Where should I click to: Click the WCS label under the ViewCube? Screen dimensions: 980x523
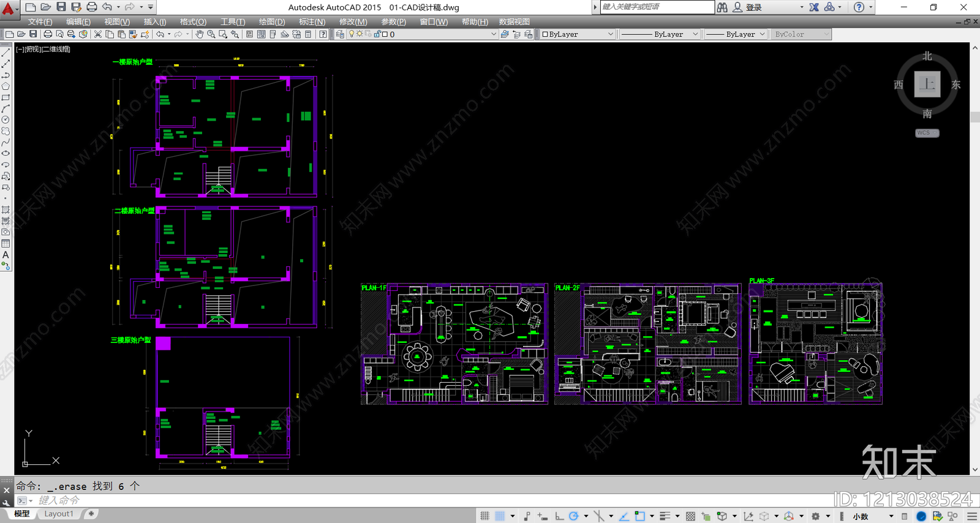point(927,133)
